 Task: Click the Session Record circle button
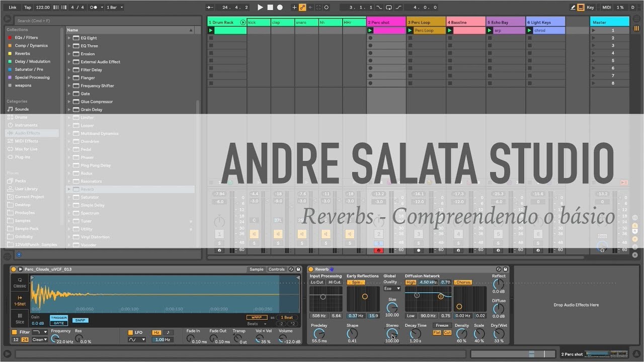coord(326,8)
